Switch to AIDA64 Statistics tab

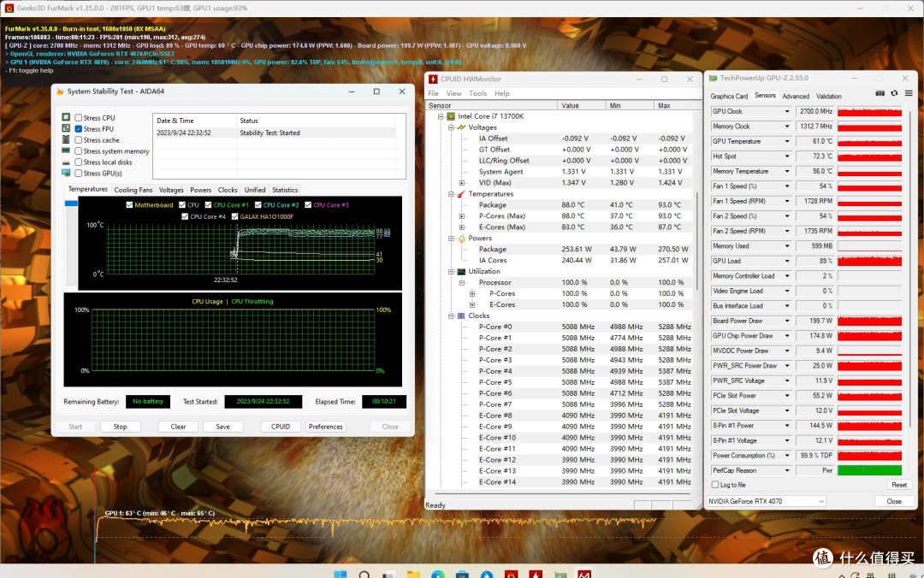click(285, 190)
